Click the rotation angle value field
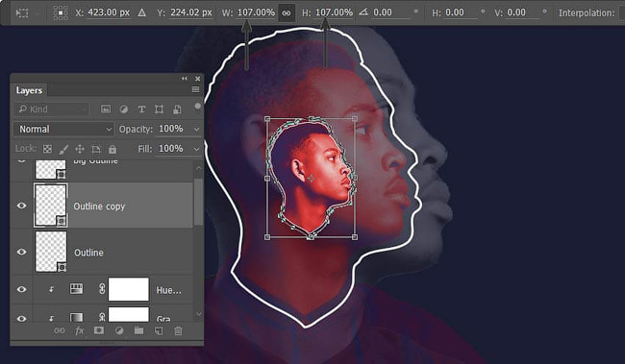The width and height of the screenshot is (625, 364). pos(391,12)
